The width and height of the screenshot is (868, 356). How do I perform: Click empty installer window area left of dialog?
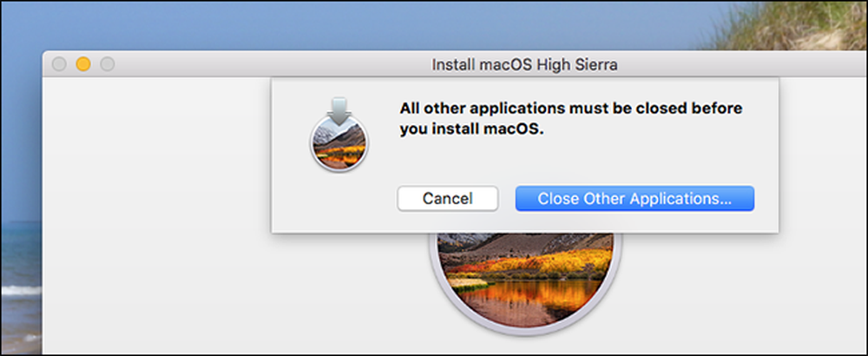coord(155,210)
